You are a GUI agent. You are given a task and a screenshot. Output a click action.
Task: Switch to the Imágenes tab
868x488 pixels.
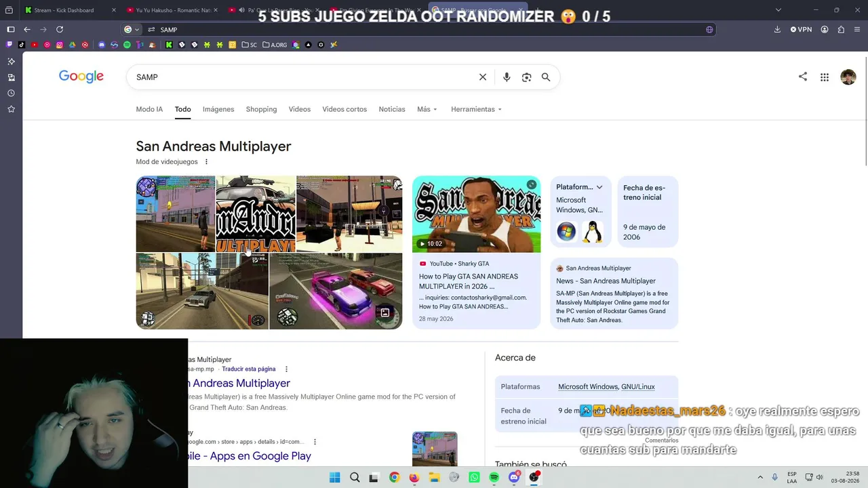[x=218, y=109]
